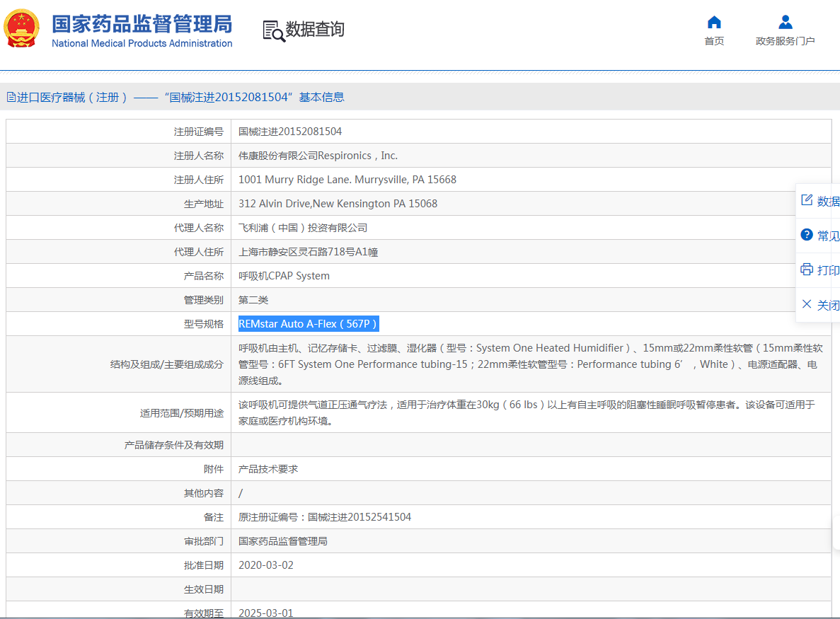This screenshot has width=840, height=619.
Task: Select 第二类 management category value
Action: 253,300
